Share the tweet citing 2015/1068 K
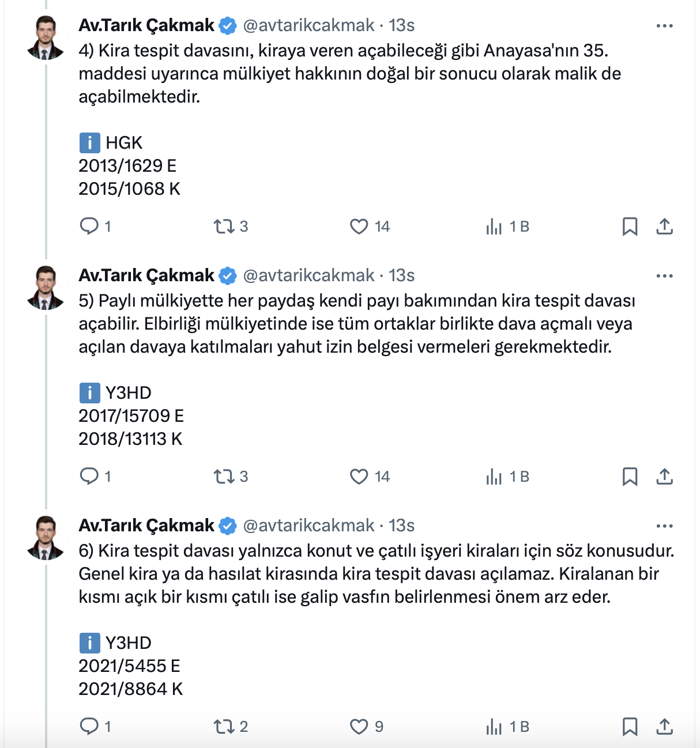This screenshot has width=700, height=748. coord(664,226)
